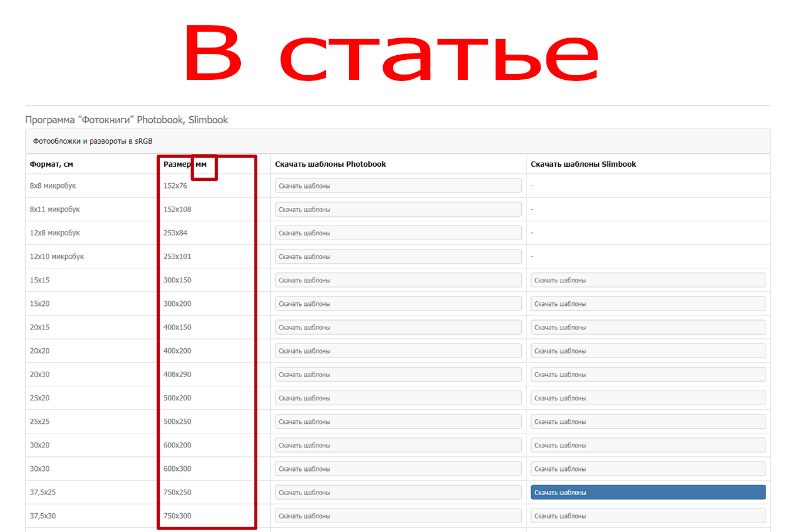This screenshot has width=785, height=532.
Task: Download Slimbook templates for 20x20 format
Action: coord(648,351)
